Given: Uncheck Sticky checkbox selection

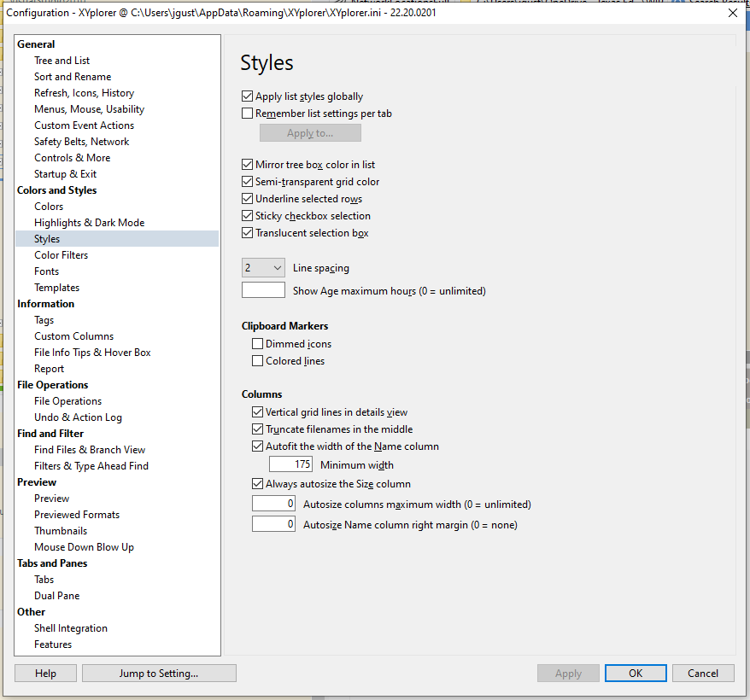Looking at the screenshot, I should (248, 215).
